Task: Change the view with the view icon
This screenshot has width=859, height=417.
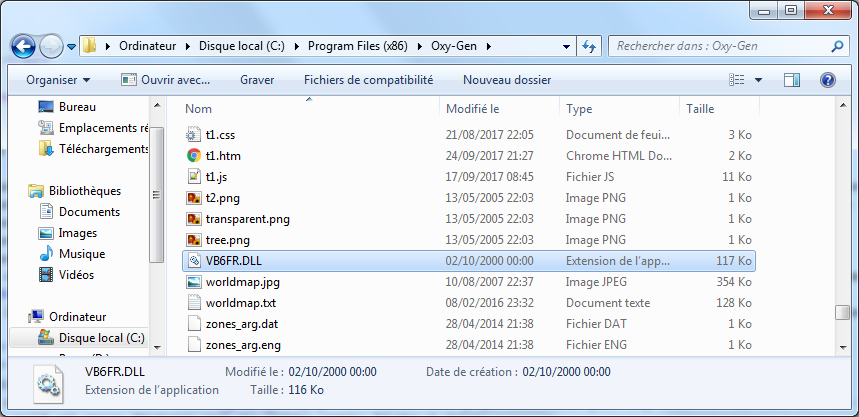Action: 736,80
